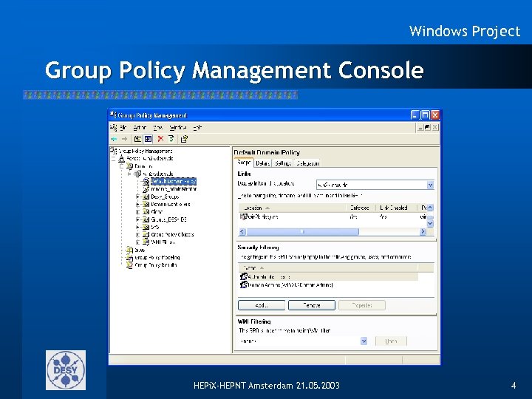The height and width of the screenshot is (399, 532).
Task: Select the Domain Admins row
Action: click(328, 285)
